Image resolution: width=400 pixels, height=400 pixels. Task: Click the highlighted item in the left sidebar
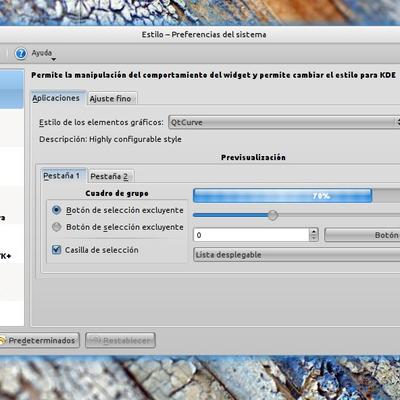click(12, 89)
